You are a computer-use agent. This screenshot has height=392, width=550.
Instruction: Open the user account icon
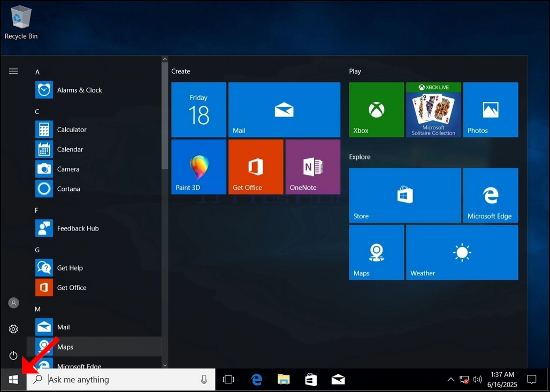point(13,303)
